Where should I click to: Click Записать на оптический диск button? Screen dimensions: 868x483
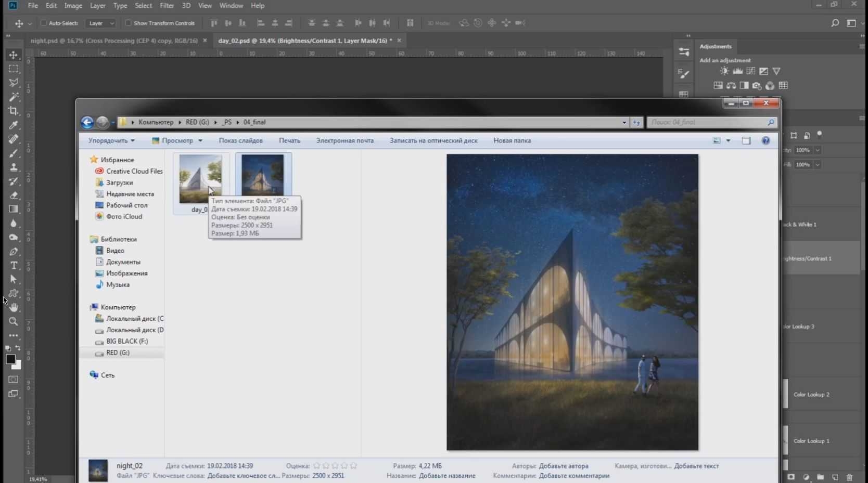pyautogui.click(x=433, y=140)
